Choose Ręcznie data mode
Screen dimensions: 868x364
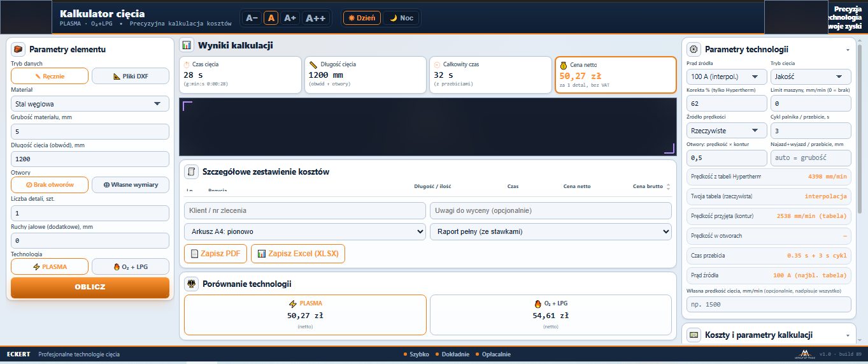tap(50, 76)
